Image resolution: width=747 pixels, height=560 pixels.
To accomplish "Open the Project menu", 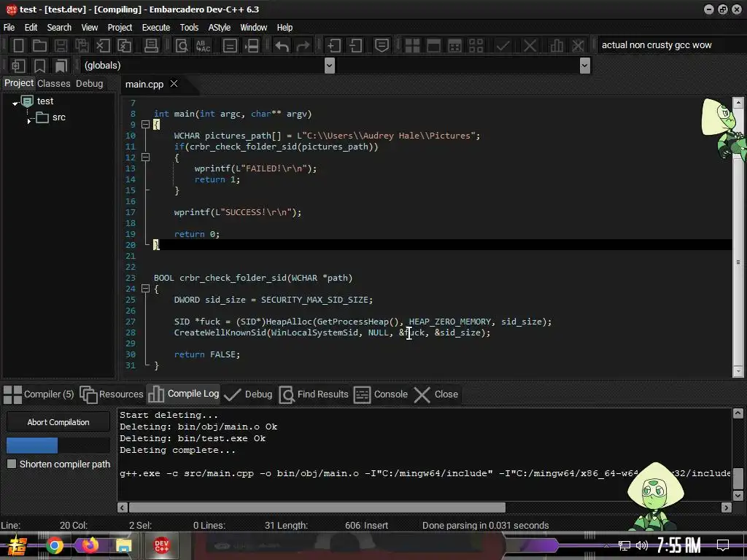I will (120, 28).
